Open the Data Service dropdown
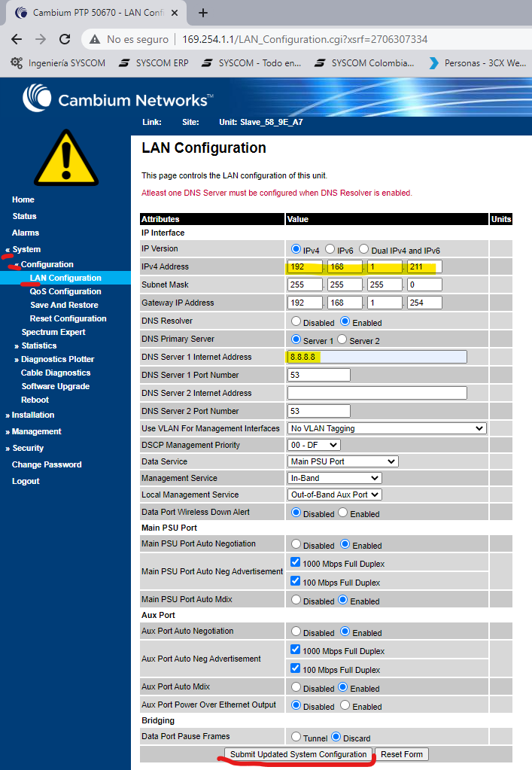The width and height of the screenshot is (532, 770). [342, 461]
